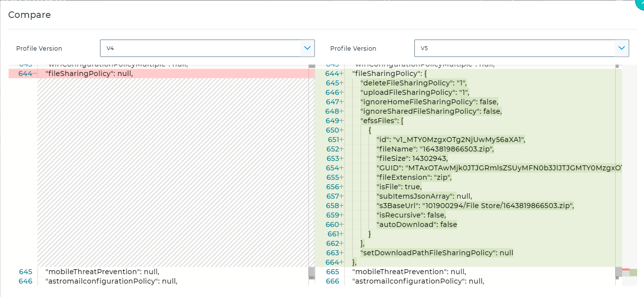Viewport: 644px width, 297px height.
Task: Click the teal circular action icon top-right
Action: click(641, 4)
